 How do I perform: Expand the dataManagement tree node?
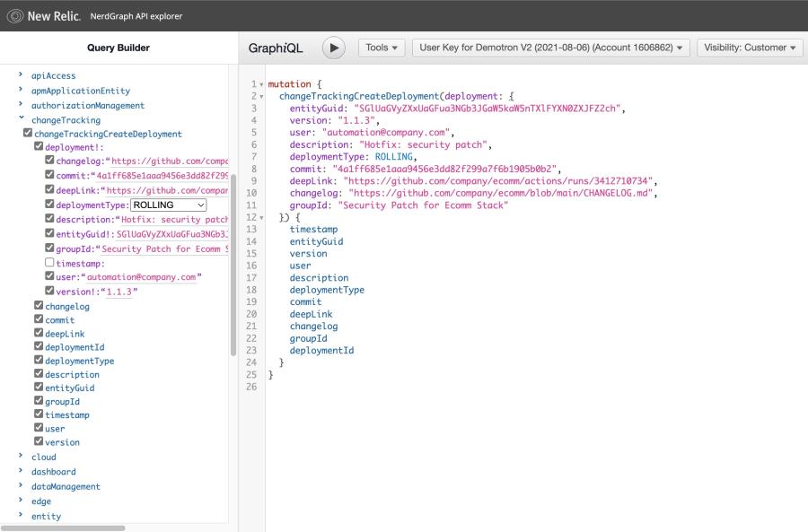tap(21, 485)
